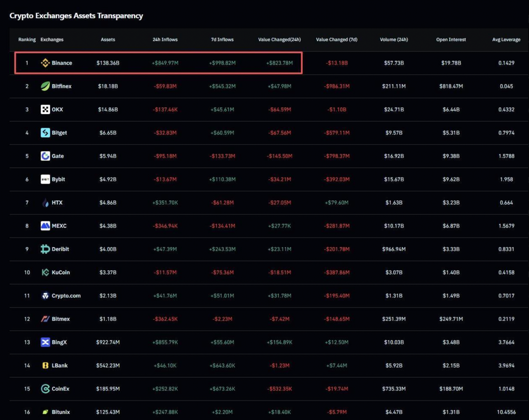Click the Bitget logo icon
This screenshot has height=420, width=529.
click(x=45, y=133)
